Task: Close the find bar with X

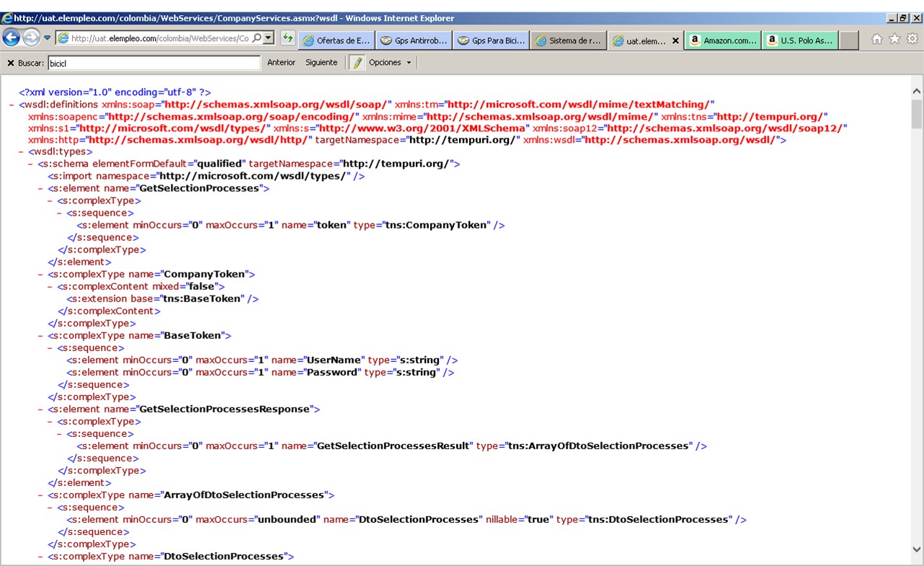Action: pos(10,63)
